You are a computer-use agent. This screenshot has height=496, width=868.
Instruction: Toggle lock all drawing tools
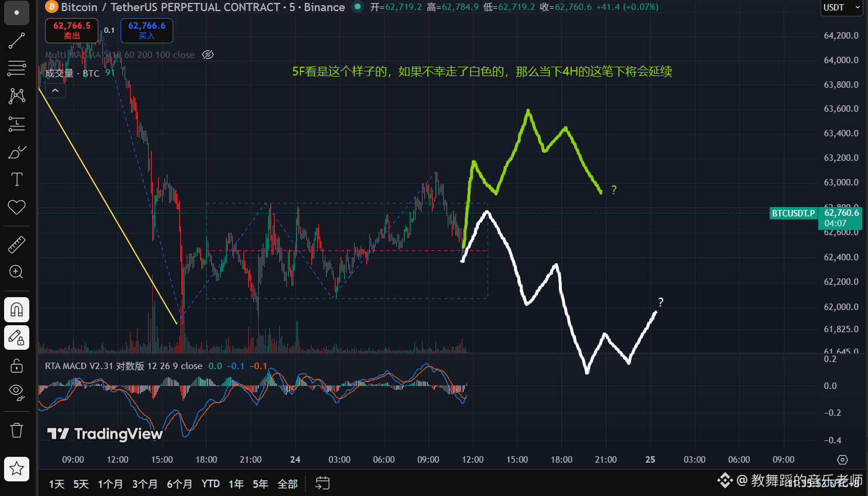pos(16,366)
